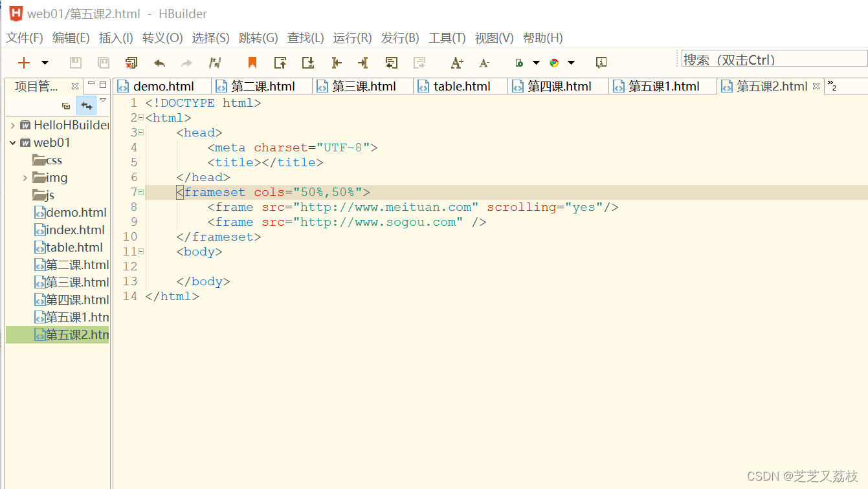Decrease font size with the A- icon
The image size is (868, 489).
pyautogui.click(x=484, y=63)
